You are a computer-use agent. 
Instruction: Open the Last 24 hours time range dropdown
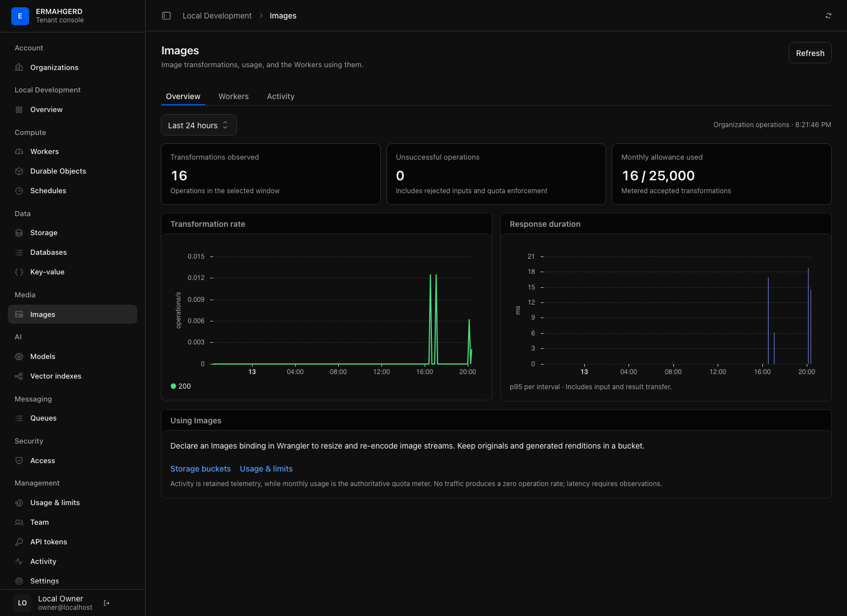(x=199, y=125)
